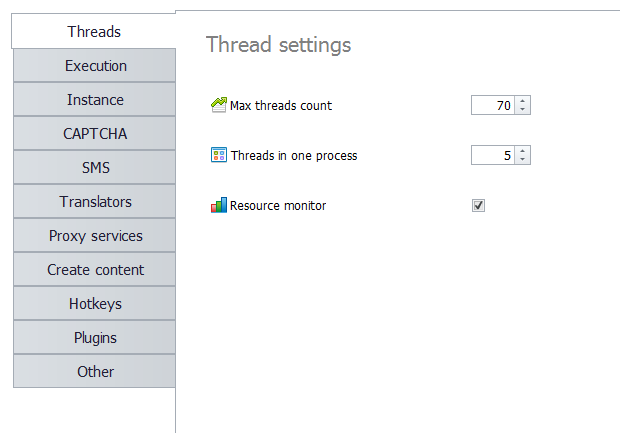The height and width of the screenshot is (433, 620).
Task: Click the Threads in one process icon
Action: tap(219, 155)
